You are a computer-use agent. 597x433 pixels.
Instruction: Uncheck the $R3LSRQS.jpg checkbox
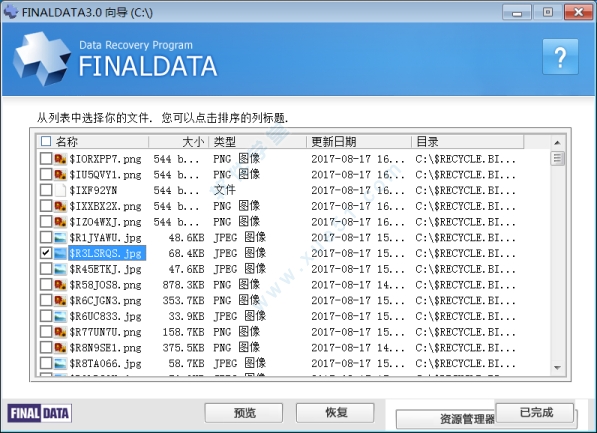[x=46, y=252]
